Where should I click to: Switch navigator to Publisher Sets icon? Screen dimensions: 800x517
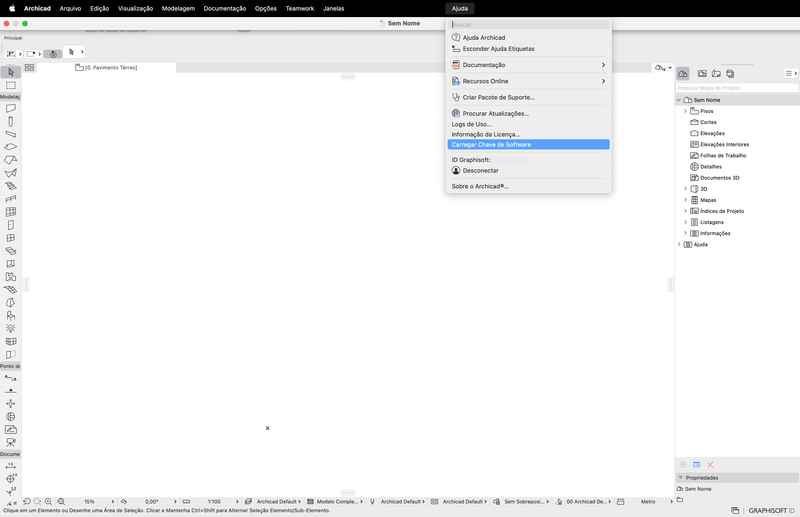pyautogui.click(x=730, y=73)
